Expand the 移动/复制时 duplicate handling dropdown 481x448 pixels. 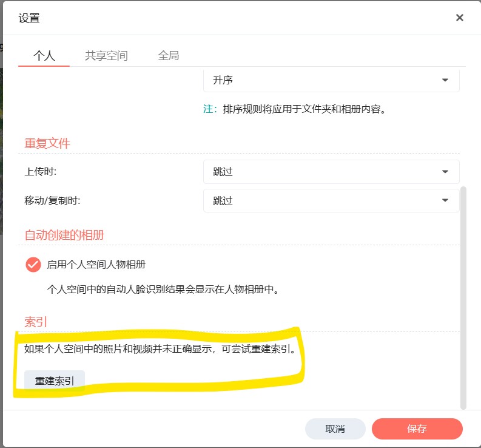[331, 200]
